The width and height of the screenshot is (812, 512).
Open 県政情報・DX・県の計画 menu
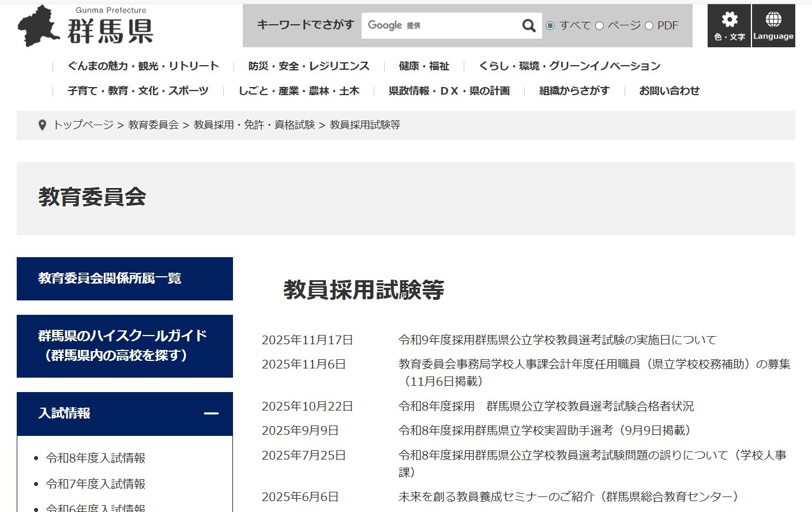[449, 91]
